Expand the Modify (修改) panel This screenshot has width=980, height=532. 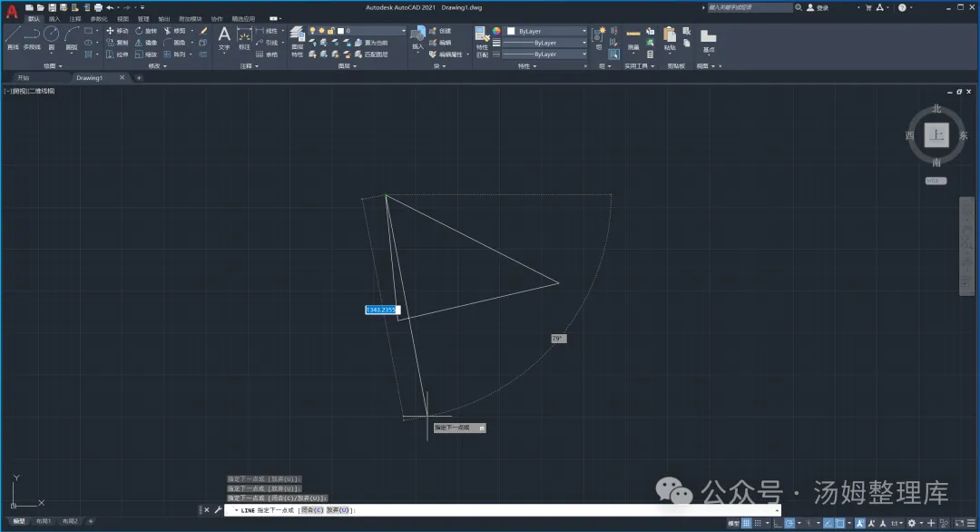157,65
